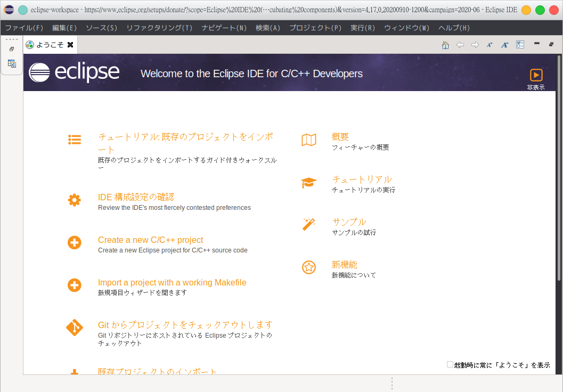Click the banner title 'Welcome to the Eclipse IDE for C/C++ Developers'

252,73
